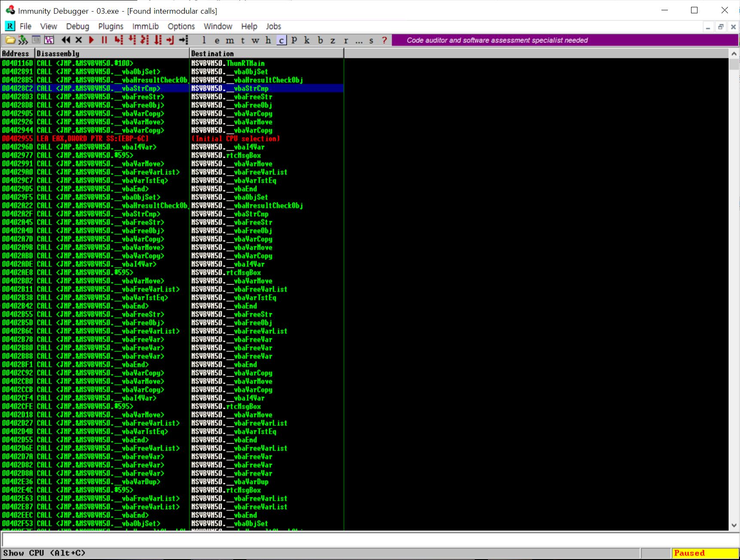Click the Trace over icon

[158, 40]
